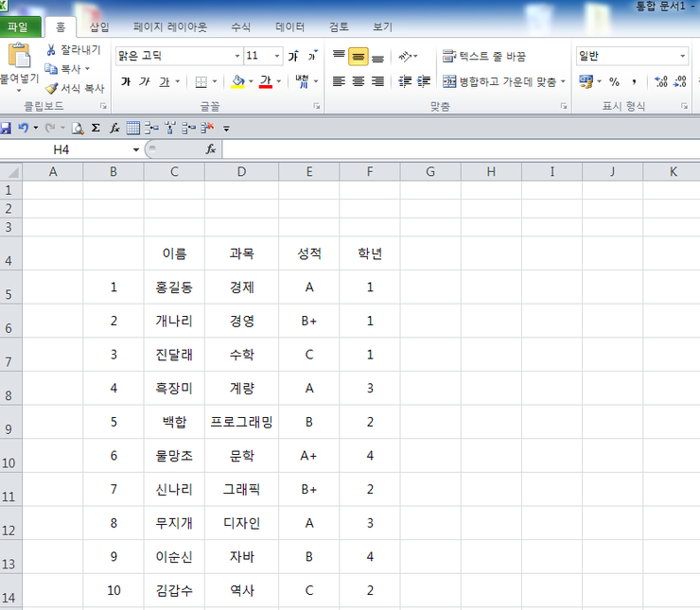Switch to the 검토 review tab

coord(339,27)
